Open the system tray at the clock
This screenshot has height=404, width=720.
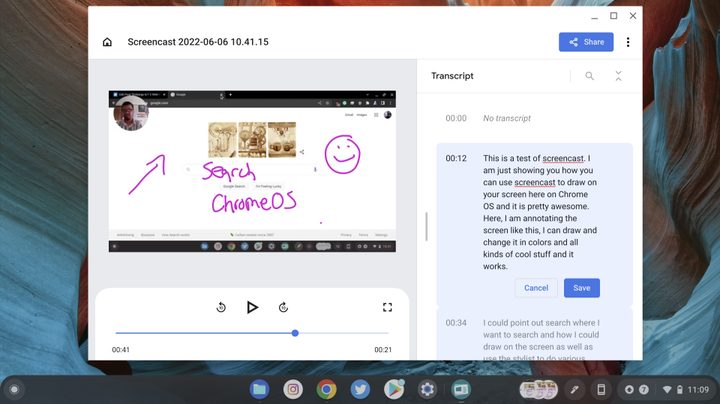[x=687, y=390]
